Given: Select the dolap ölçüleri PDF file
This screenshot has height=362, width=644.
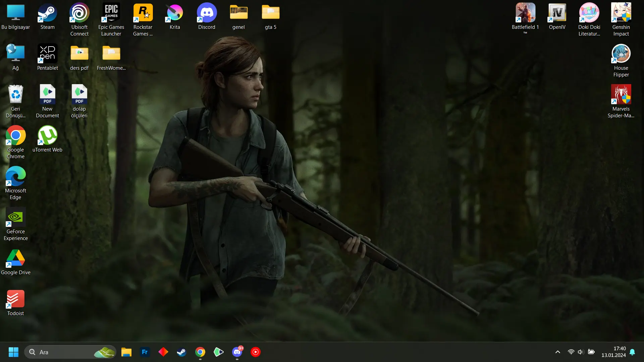Looking at the screenshot, I should point(79,101).
